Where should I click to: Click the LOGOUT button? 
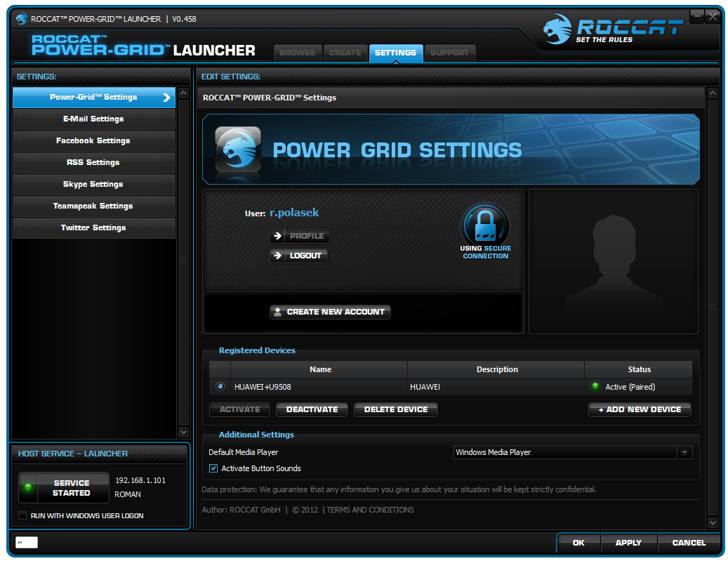299,256
